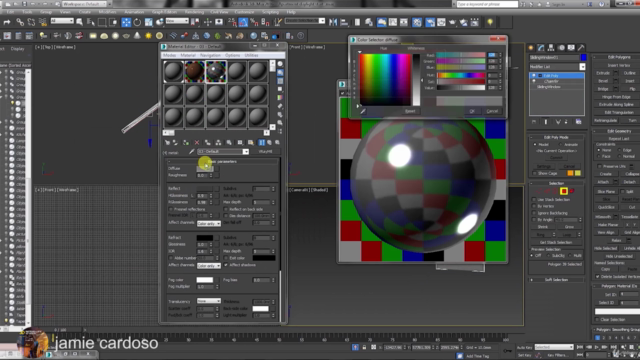Toggle Edit Poly modifier visibility bulb
The width and height of the screenshot is (640, 360).
point(533,76)
